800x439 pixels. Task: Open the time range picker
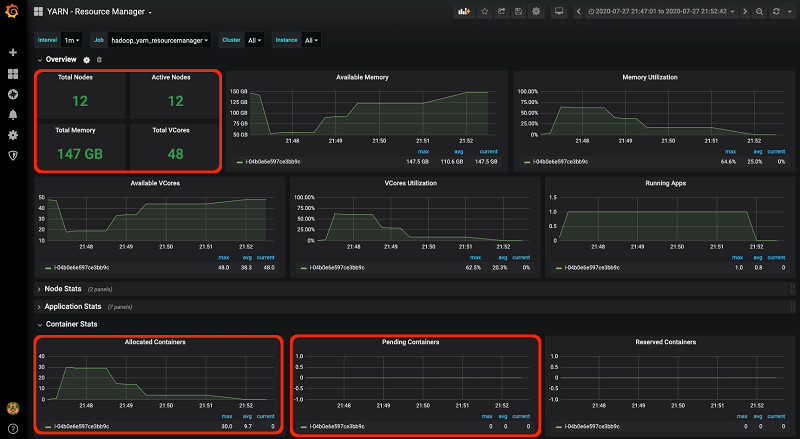661,11
